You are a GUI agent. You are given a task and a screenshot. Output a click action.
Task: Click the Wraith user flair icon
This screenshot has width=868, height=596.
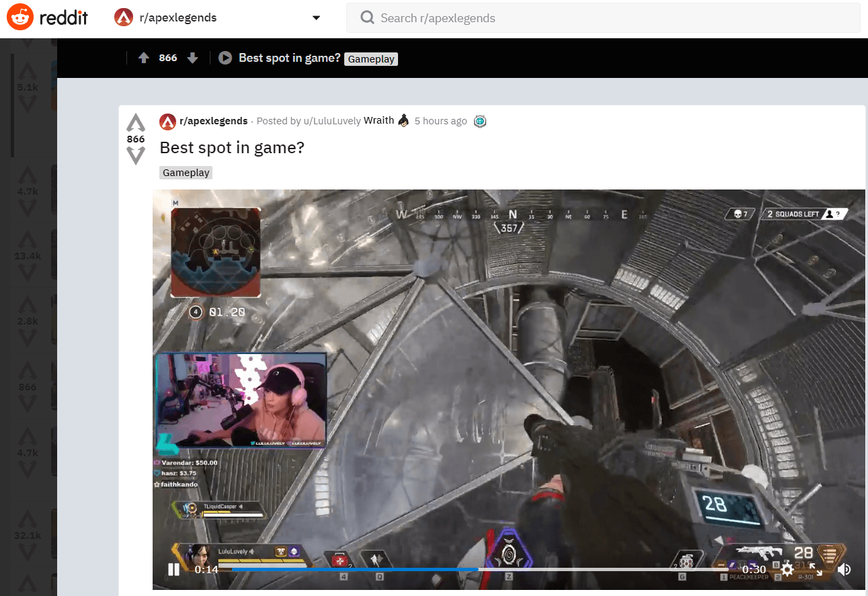pos(403,121)
